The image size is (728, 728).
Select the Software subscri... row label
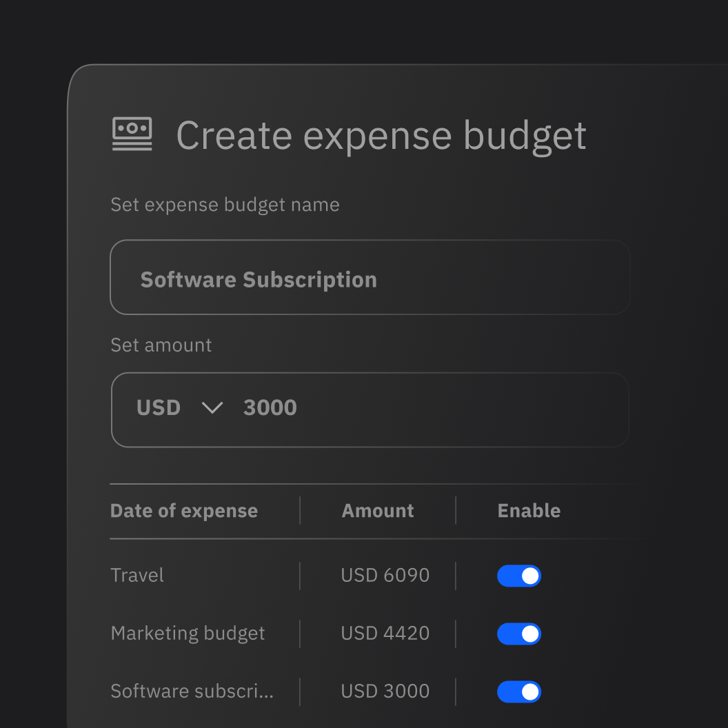[192, 691]
